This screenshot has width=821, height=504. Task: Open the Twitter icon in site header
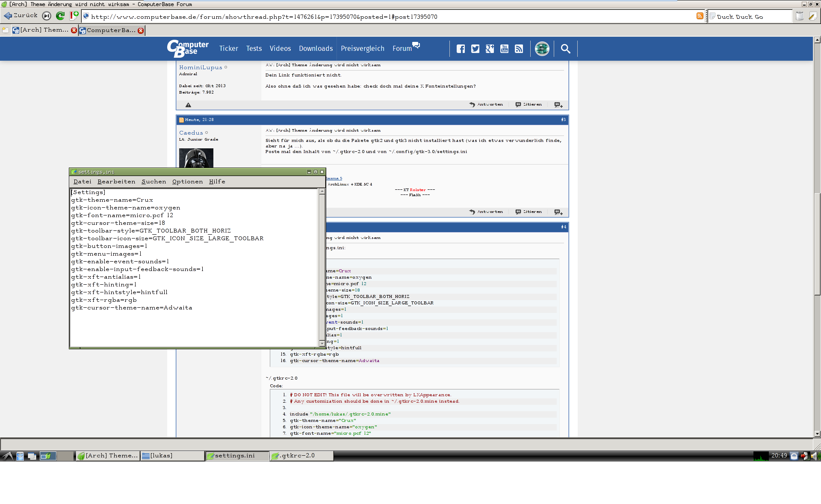click(x=475, y=49)
